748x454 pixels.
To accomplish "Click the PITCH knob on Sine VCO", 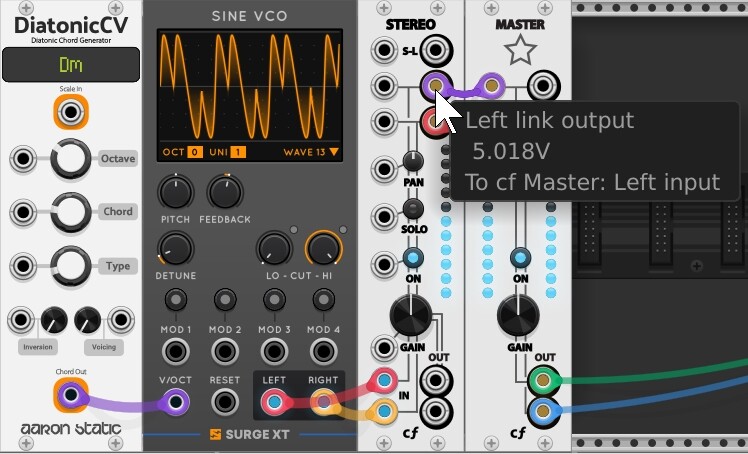I will point(176,192).
